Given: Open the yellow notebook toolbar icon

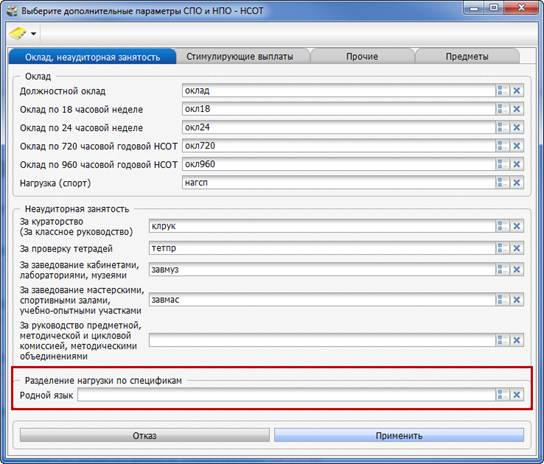Looking at the screenshot, I should [18, 33].
